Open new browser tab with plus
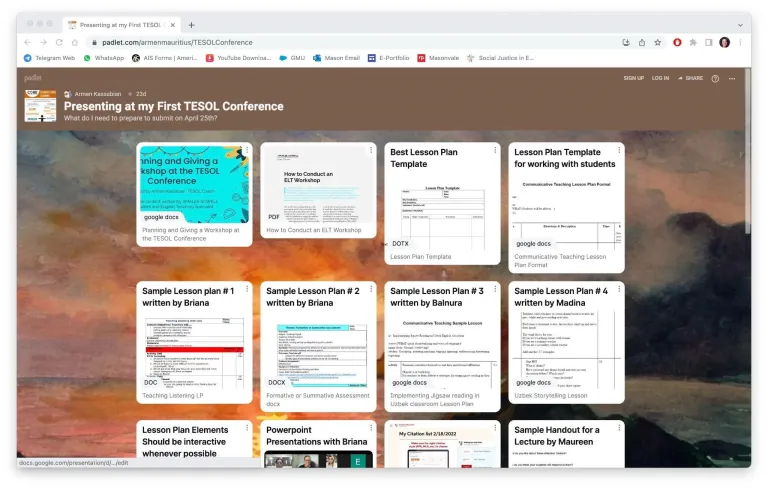The image size is (768, 488). [x=192, y=25]
